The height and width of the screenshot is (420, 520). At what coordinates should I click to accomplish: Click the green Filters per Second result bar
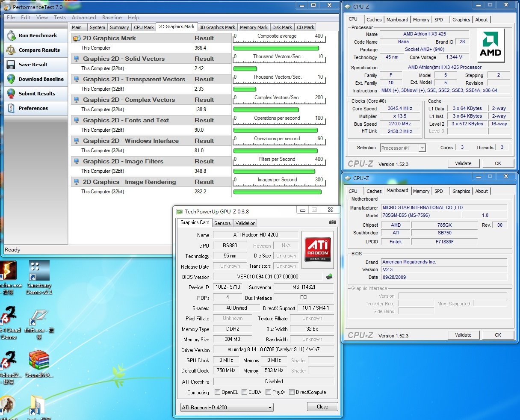(x=275, y=172)
